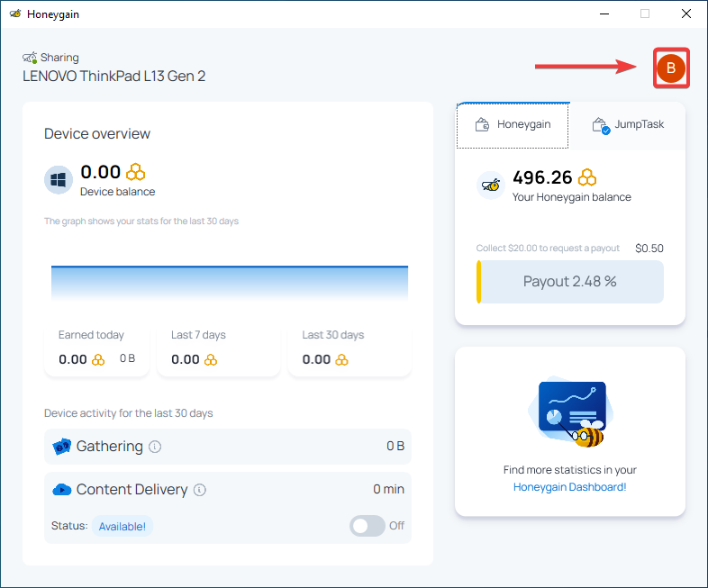The image size is (708, 588).
Task: Show info about Content Delivery
Action: click(x=200, y=490)
